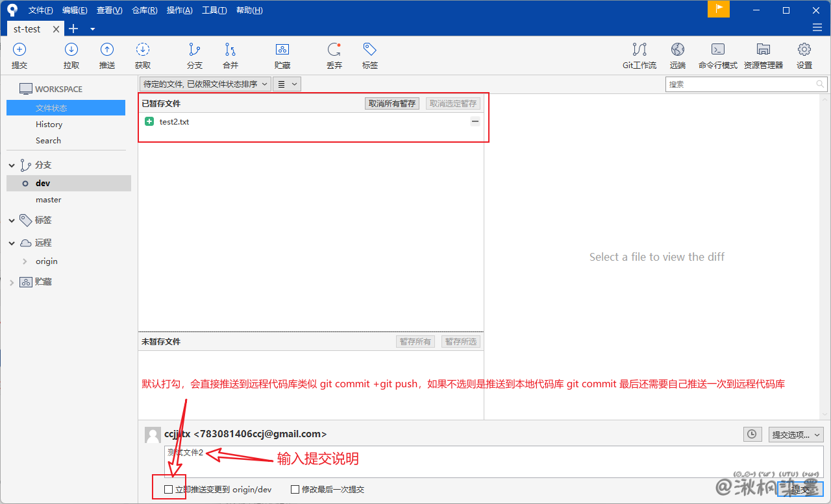This screenshot has width=831, height=504.
Task: Open the 待定的文件 sort order dropdown
Action: [x=206, y=84]
